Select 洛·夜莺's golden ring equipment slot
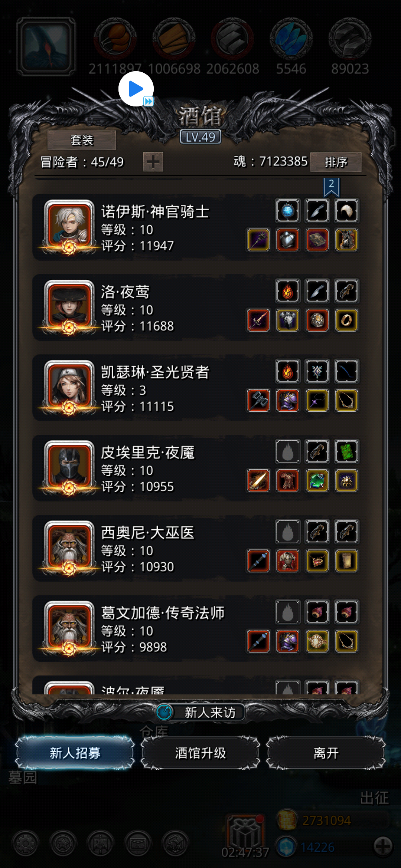The image size is (401, 868). 346,320
